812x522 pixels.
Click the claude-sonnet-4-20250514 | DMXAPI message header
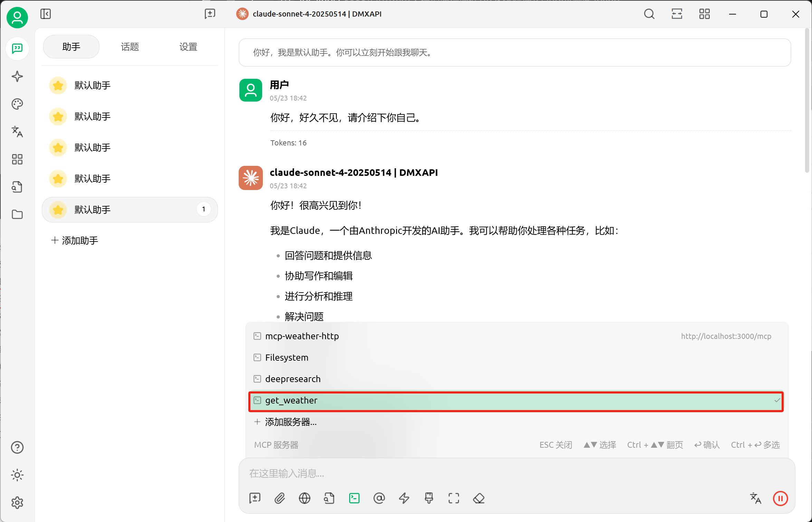point(354,173)
